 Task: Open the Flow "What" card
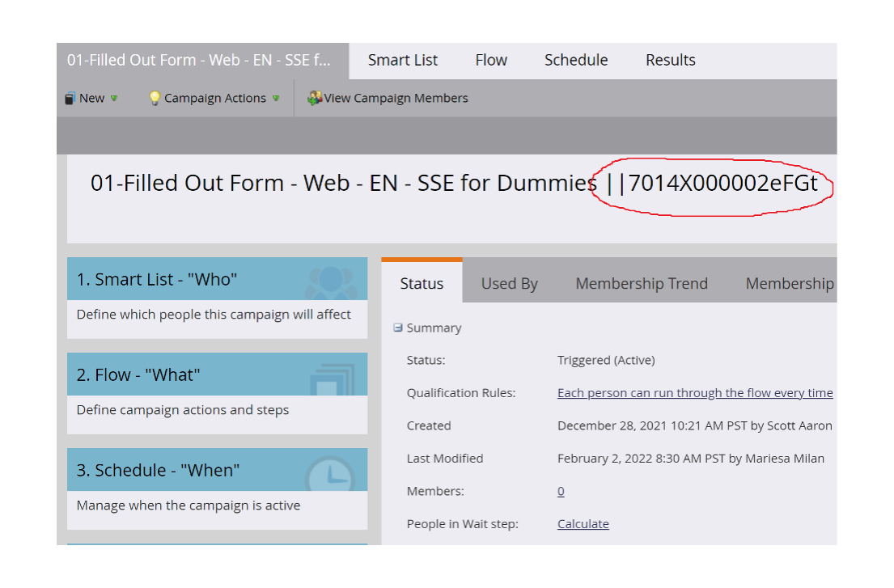click(x=217, y=394)
